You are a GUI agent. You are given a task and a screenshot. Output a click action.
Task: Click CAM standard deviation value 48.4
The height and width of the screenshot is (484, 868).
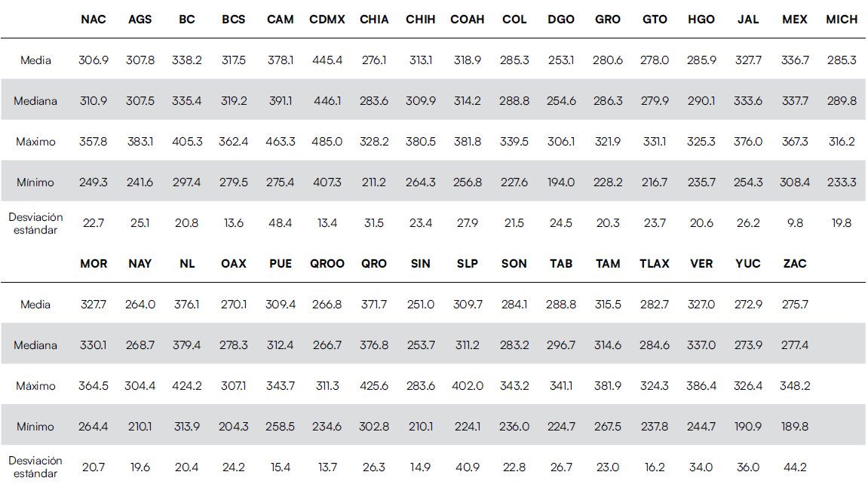pyautogui.click(x=281, y=223)
